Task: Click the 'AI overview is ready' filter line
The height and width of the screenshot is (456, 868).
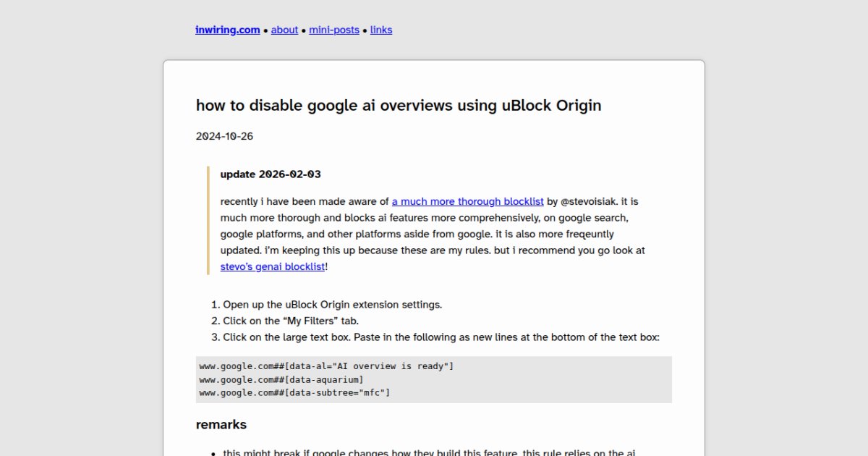Action: [x=325, y=366]
